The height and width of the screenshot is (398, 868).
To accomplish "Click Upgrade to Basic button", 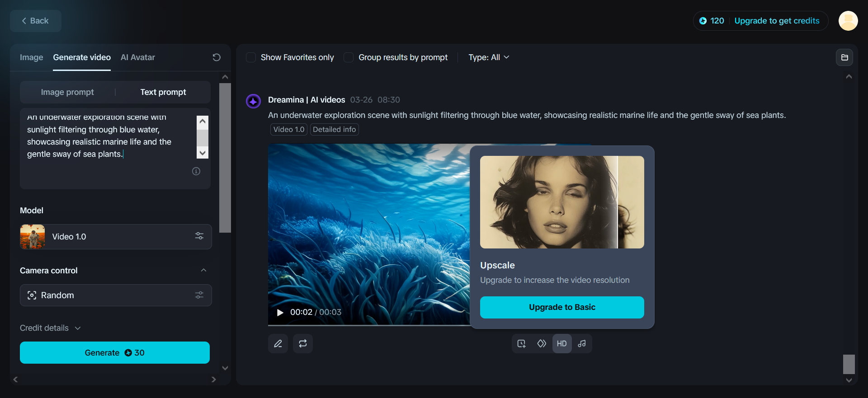I will pos(562,307).
